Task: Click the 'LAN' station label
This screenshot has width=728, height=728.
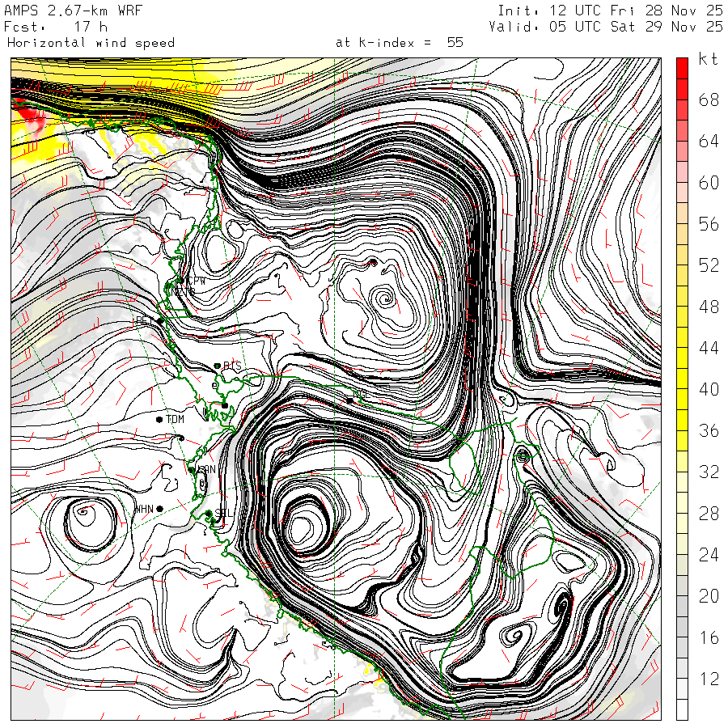Action: [x=207, y=469]
